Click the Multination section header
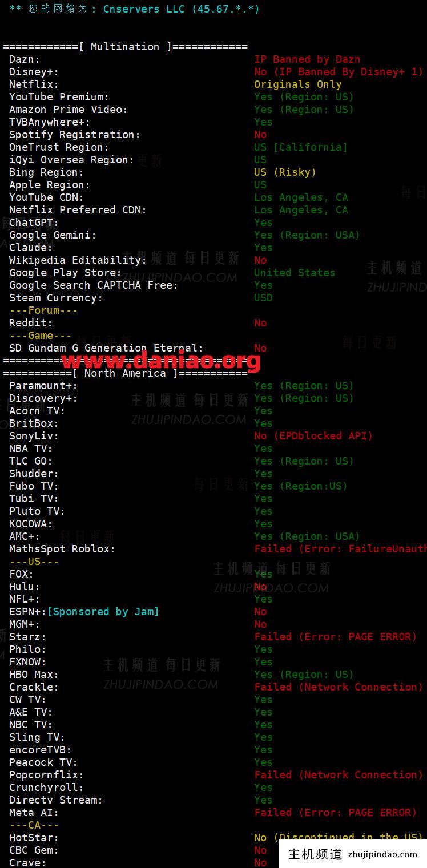427x868 pixels. [126, 47]
